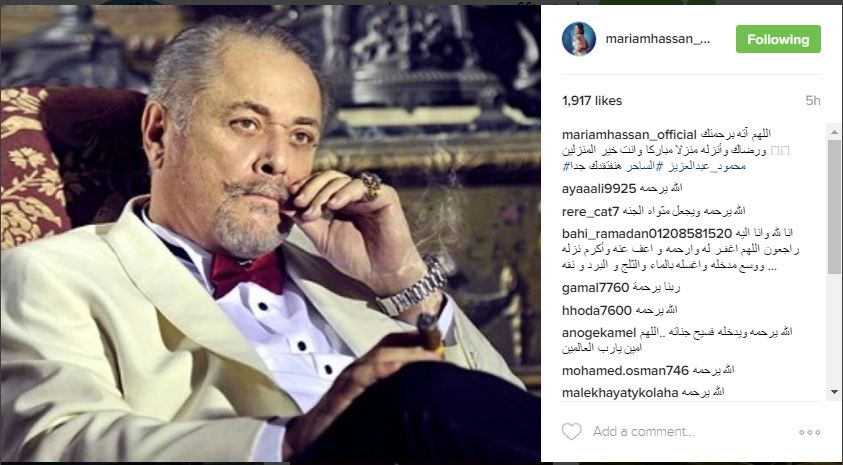
Task: Click the Add a comment field
Action: (690, 432)
